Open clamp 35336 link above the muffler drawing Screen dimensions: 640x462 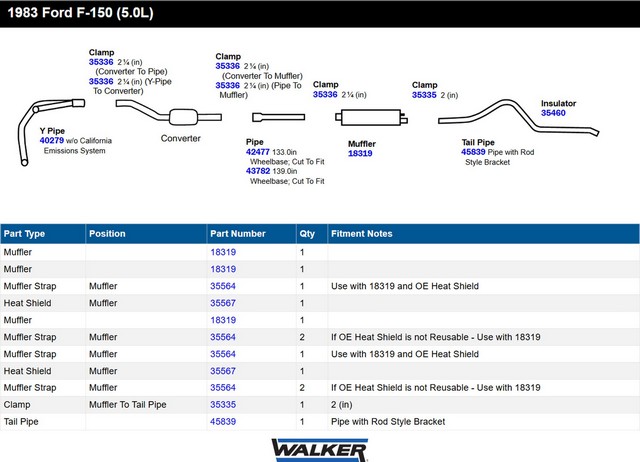click(325, 94)
